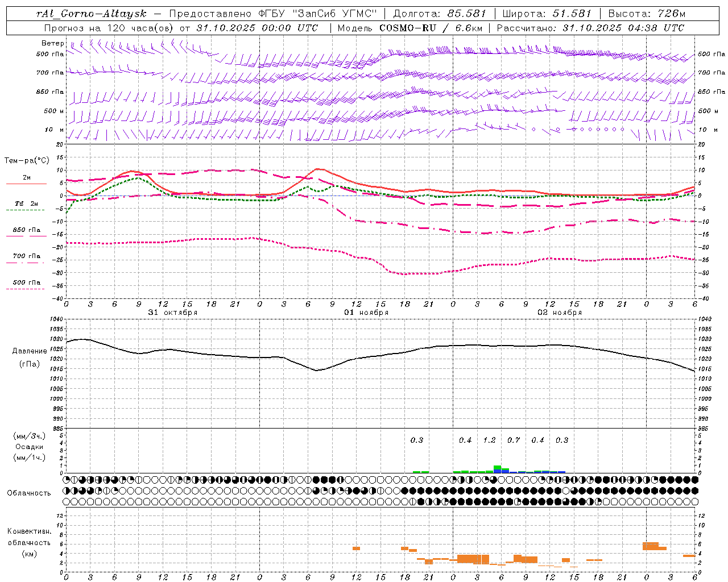Viewport: 728px width, 582px height.
Task: Click the 500 гПа temperature legend entry
Action: pos(27,282)
